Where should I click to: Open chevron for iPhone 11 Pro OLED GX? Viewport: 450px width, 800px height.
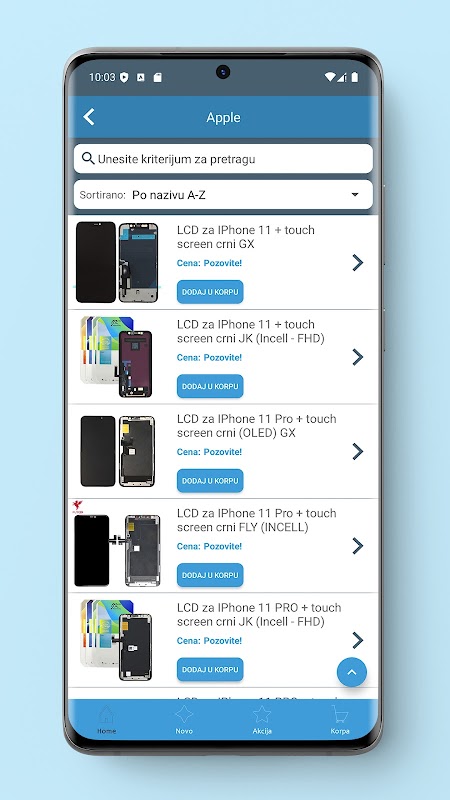pos(358,452)
